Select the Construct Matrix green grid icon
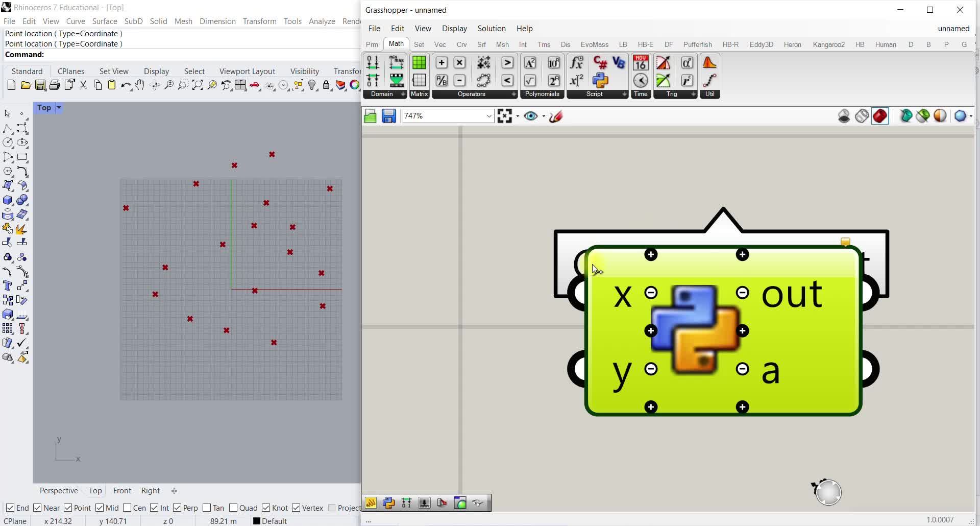 click(x=419, y=63)
